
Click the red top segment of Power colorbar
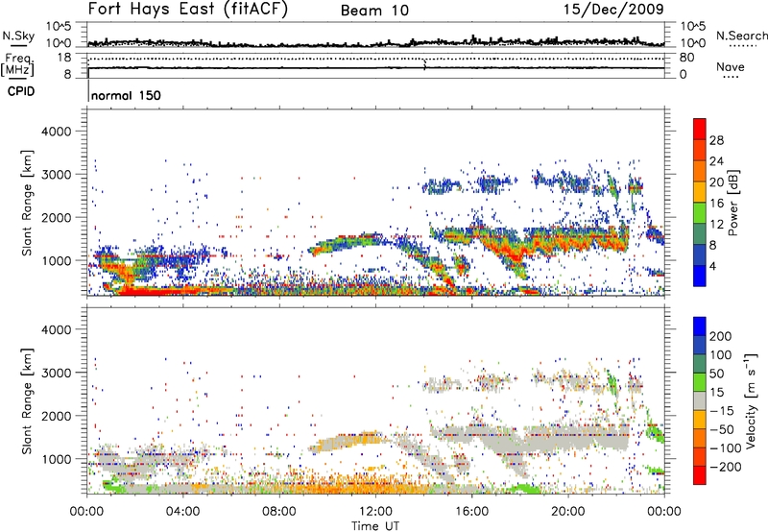click(700, 129)
